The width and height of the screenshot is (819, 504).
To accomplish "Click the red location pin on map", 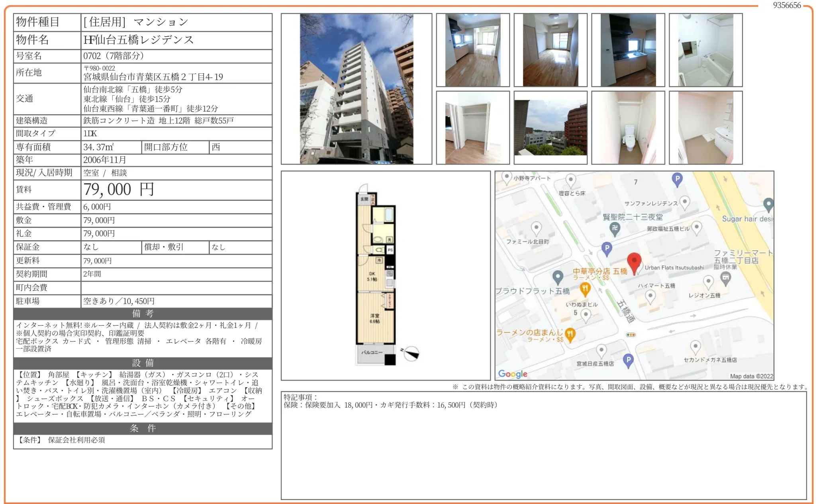I will point(634,262).
